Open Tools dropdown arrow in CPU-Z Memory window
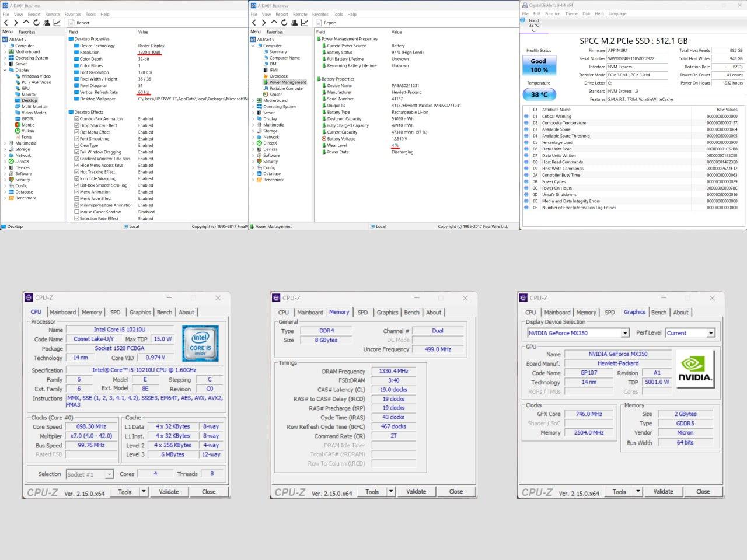Screen dimensions: 747x560 tap(391, 491)
